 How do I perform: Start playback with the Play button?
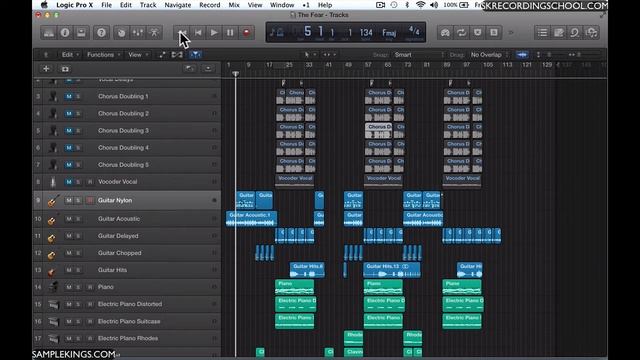tap(214, 33)
